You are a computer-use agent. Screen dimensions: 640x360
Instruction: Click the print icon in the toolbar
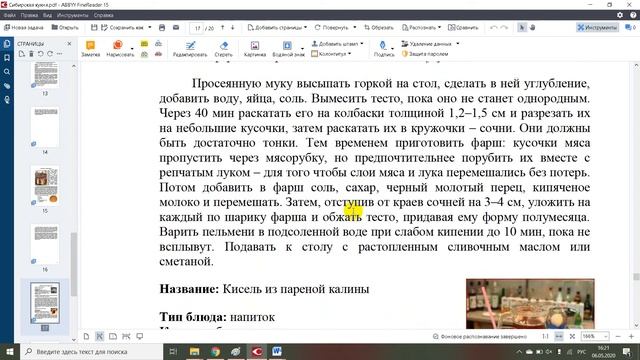pos(162,27)
